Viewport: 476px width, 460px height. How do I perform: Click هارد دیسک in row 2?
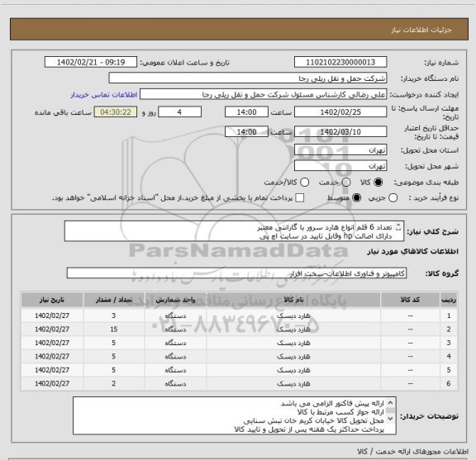point(293,330)
